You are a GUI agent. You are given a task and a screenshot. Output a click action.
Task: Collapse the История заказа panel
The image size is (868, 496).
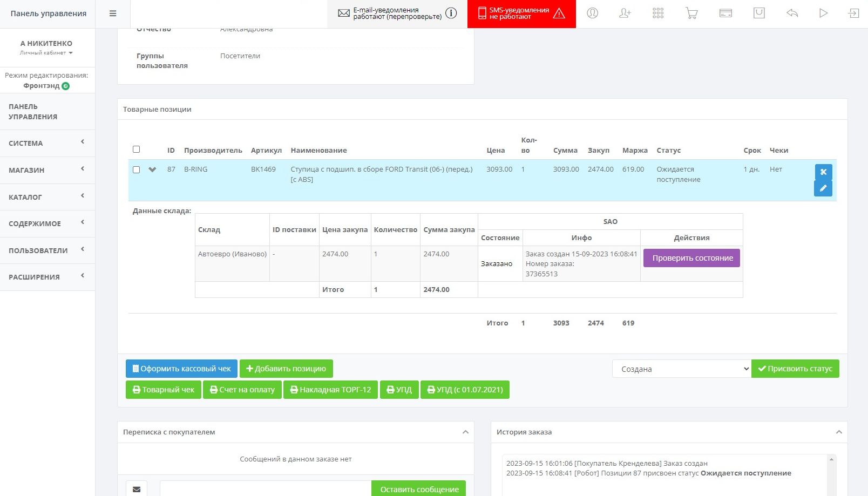pos(838,432)
